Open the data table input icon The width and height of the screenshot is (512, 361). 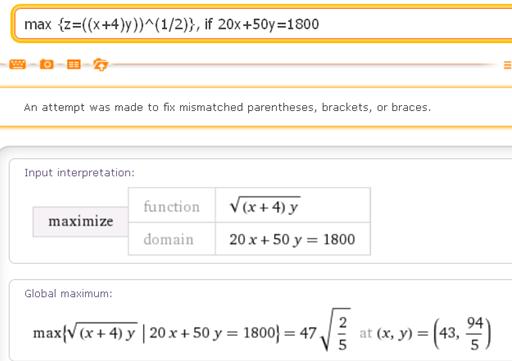point(74,64)
